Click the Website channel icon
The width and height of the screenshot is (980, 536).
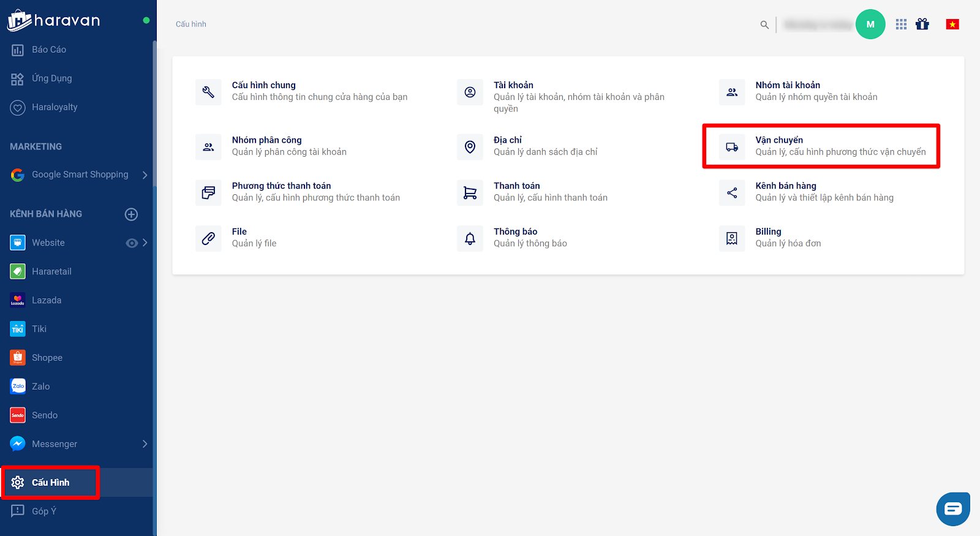(18, 243)
